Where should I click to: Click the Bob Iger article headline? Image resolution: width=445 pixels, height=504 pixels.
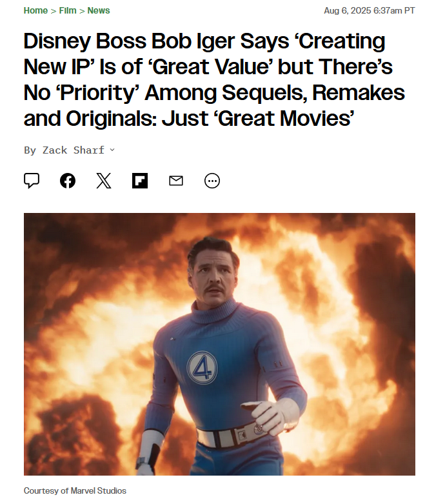[214, 80]
